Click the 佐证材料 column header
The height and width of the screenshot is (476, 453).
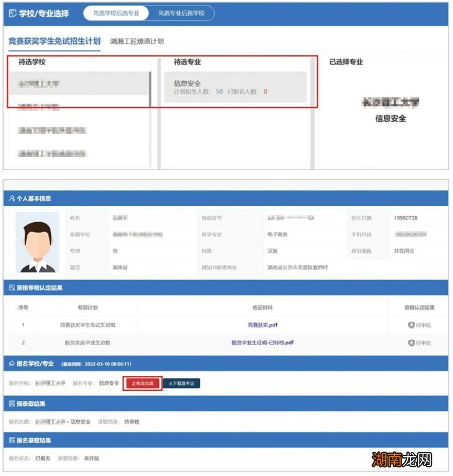(262, 308)
